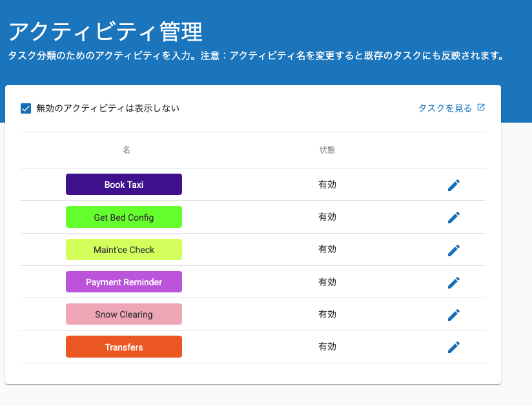Click the 名 column header
This screenshot has height=406, width=532.
click(x=127, y=150)
